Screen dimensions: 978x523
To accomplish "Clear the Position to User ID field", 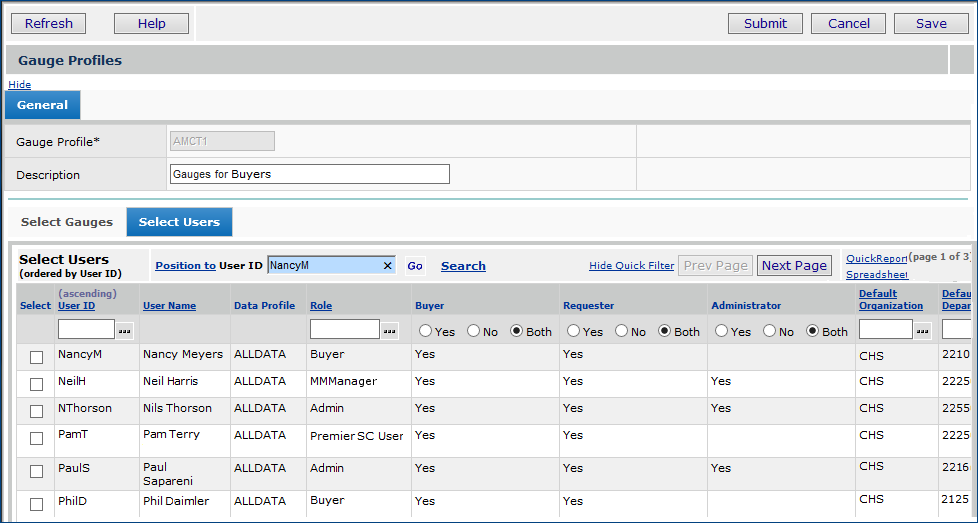I will (387, 266).
